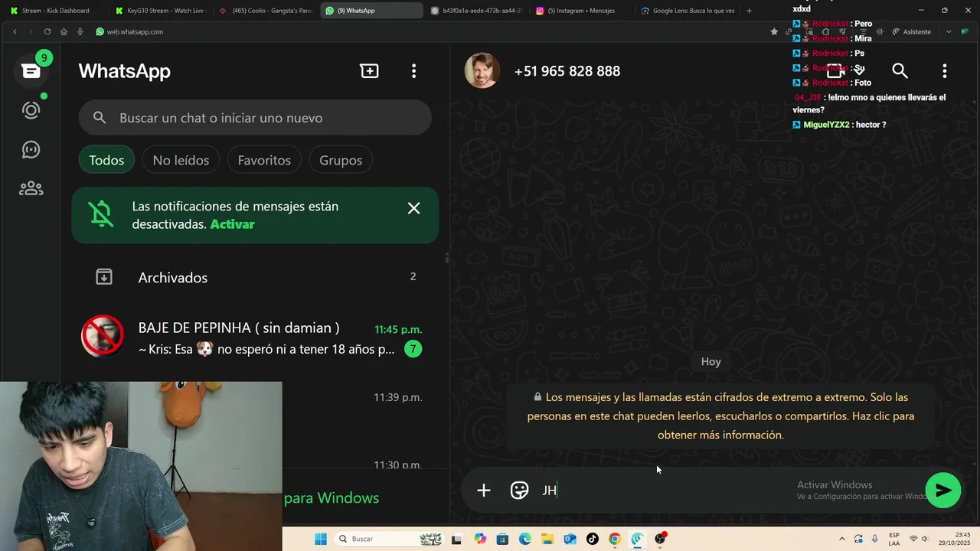This screenshot has height=551, width=980.
Task: Open the WhatsApp chat list menu (three dots)
Action: point(413,71)
